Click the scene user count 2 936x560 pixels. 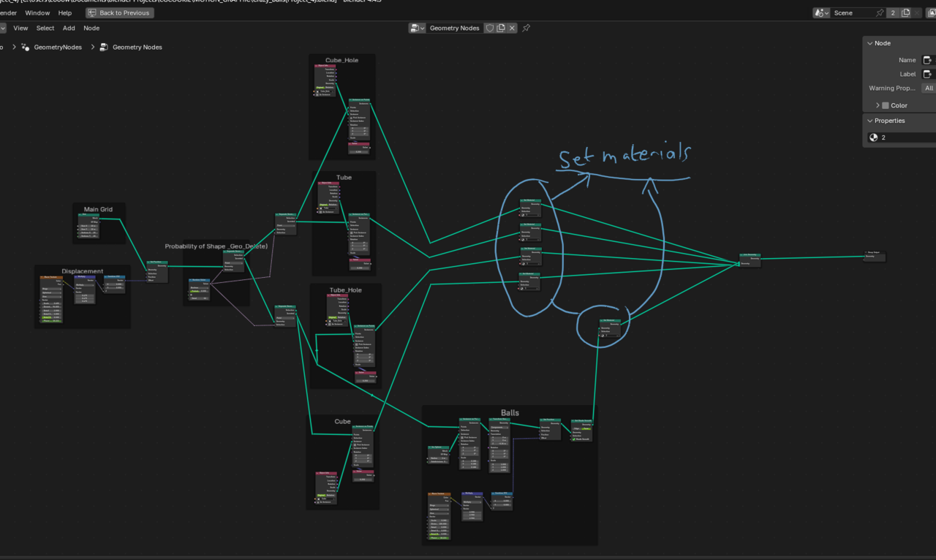893,12
